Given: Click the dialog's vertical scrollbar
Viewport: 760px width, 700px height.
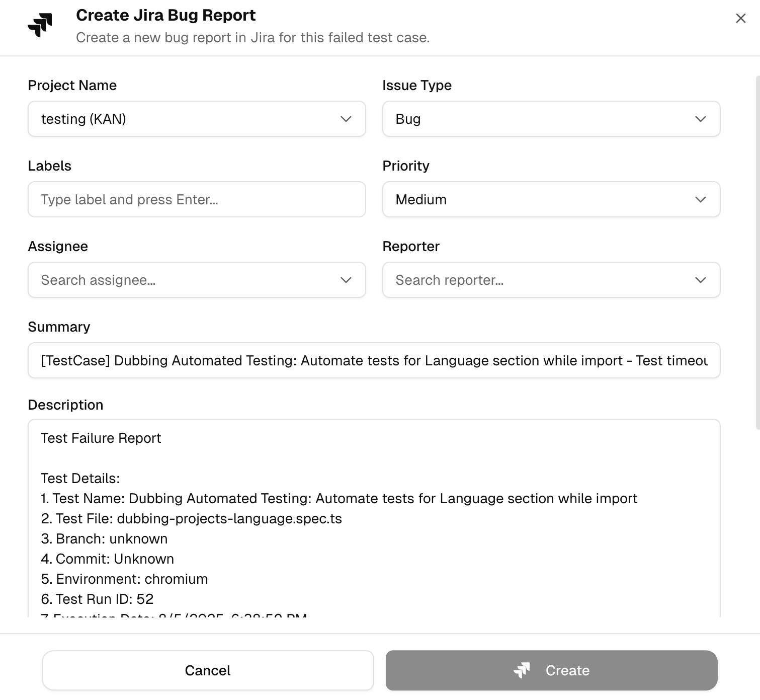Looking at the screenshot, I should point(757,253).
